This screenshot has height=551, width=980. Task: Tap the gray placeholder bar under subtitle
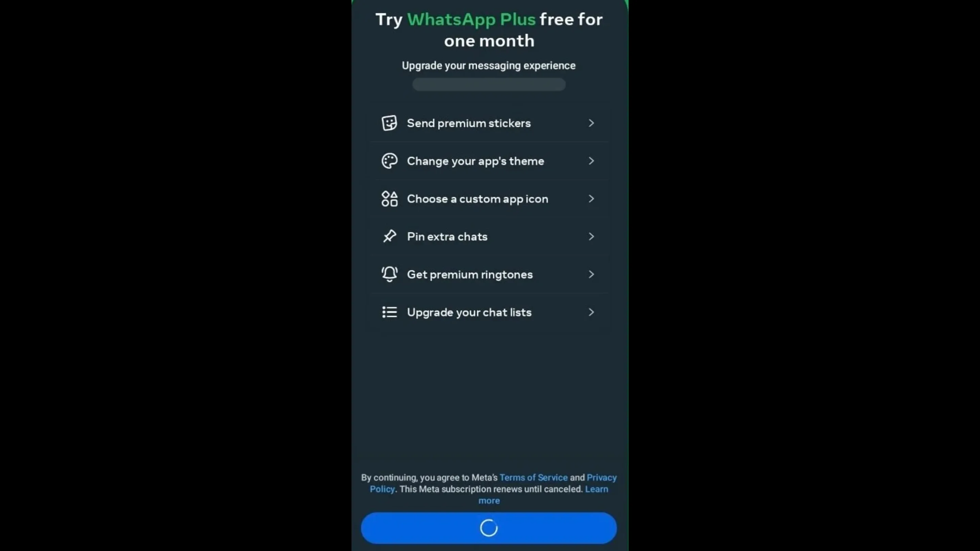[489, 84]
